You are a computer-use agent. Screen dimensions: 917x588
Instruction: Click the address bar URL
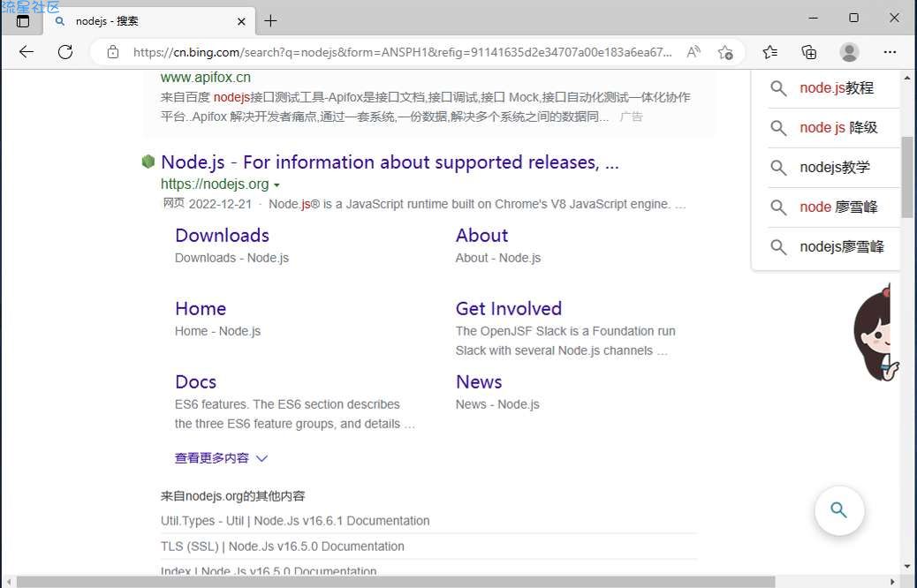tap(402, 52)
